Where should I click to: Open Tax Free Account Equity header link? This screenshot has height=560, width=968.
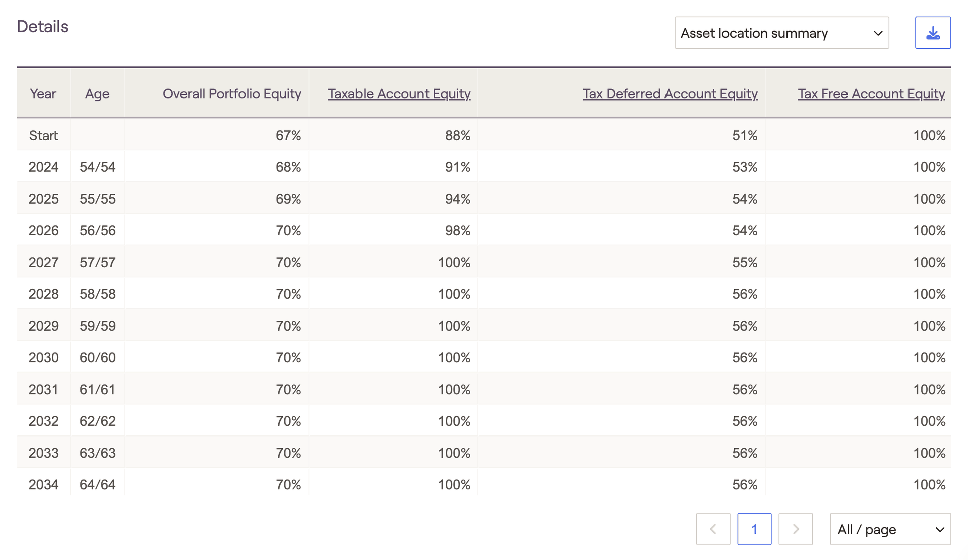click(871, 94)
